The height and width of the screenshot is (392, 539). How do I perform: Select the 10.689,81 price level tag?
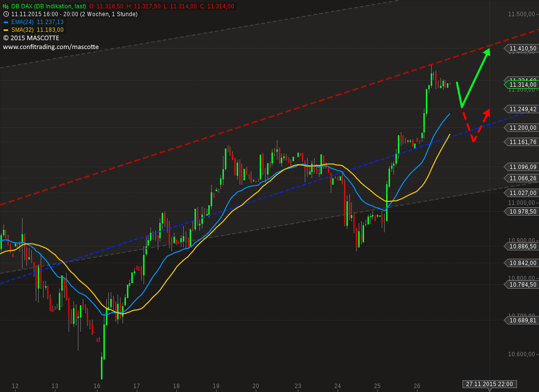522,320
